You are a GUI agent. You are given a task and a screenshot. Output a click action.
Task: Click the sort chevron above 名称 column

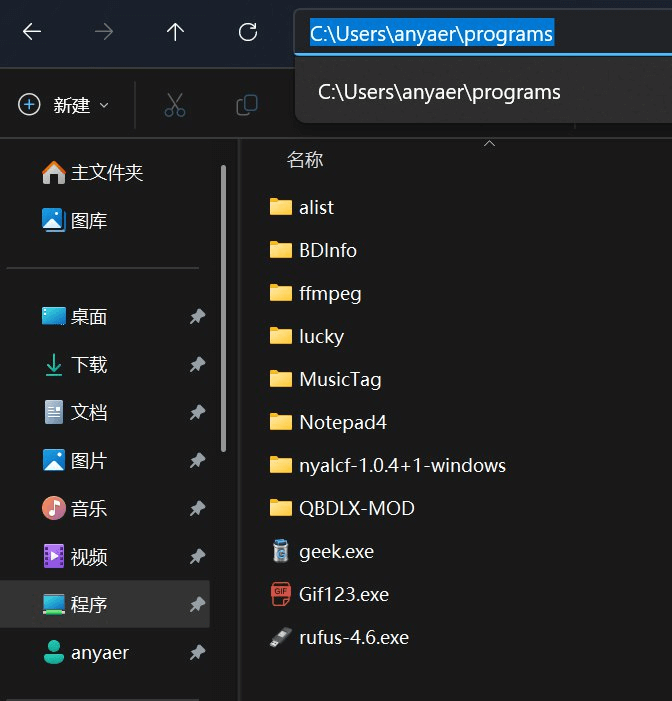click(489, 144)
